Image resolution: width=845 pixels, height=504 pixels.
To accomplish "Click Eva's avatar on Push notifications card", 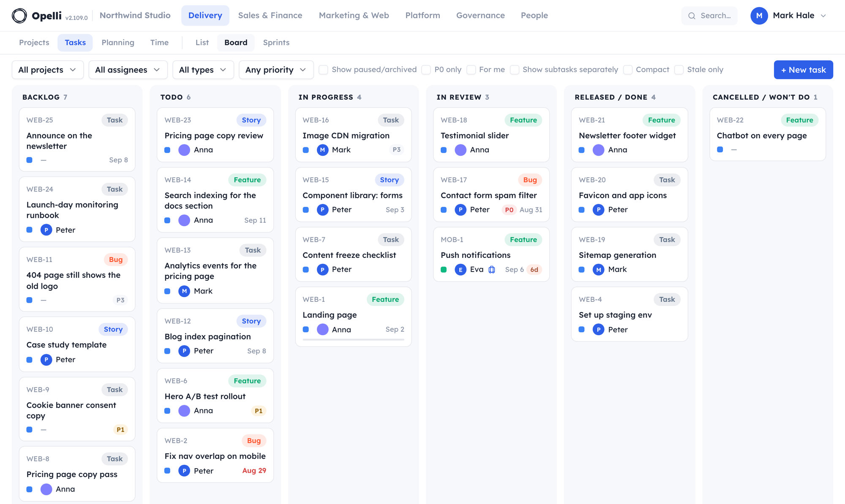I will tap(460, 269).
